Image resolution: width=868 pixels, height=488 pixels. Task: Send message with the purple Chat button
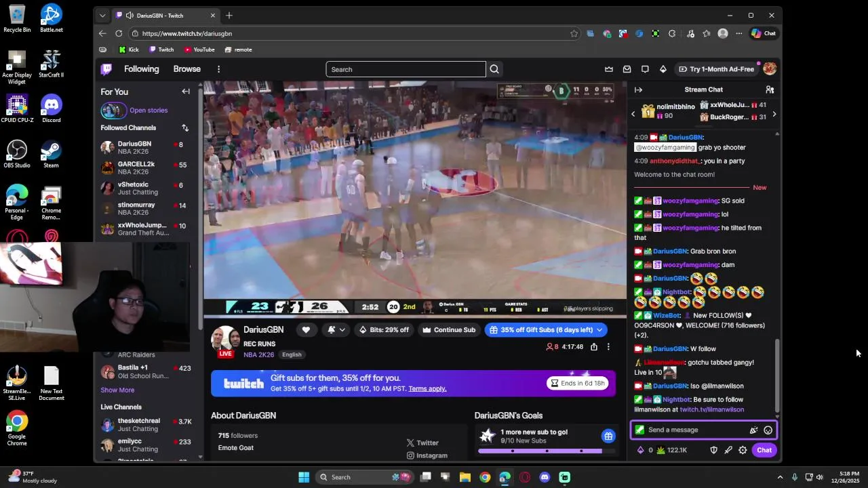click(x=764, y=450)
